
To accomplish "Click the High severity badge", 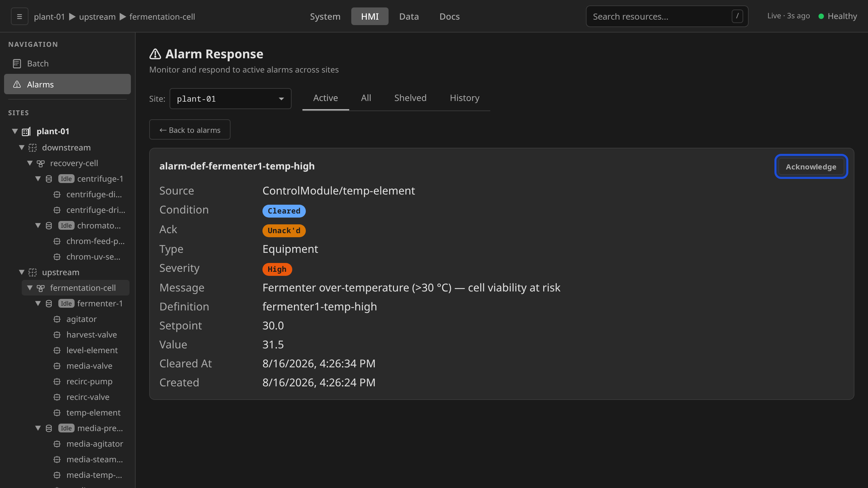I will pos(277,269).
